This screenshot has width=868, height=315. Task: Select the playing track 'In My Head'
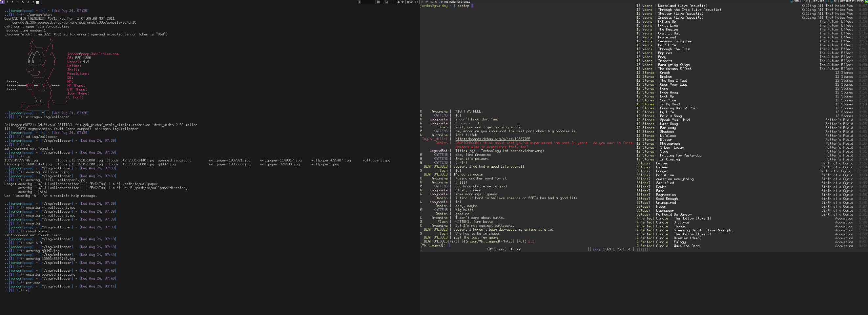point(670,104)
